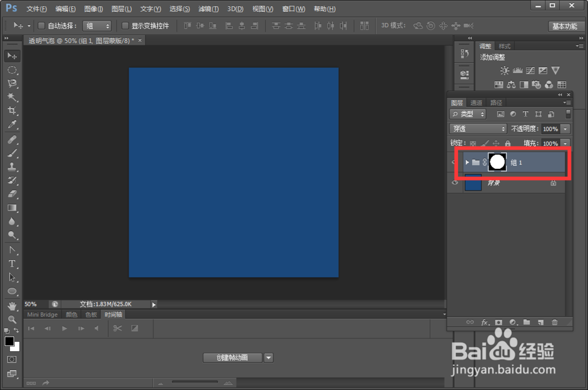Select the Path Selection tool
This screenshot has height=390, width=588.
coord(12,278)
